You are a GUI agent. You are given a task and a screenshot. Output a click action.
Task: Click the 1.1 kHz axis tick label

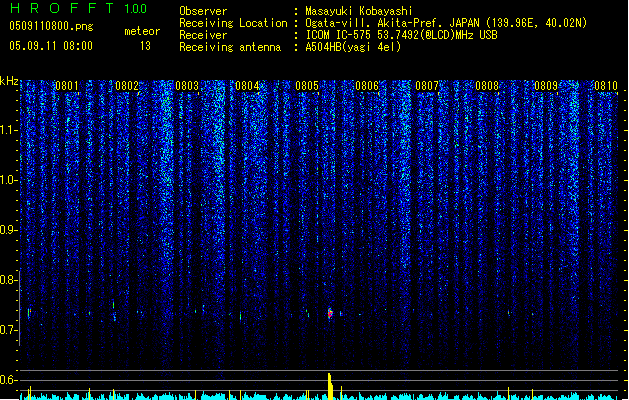pyautogui.click(x=8, y=130)
